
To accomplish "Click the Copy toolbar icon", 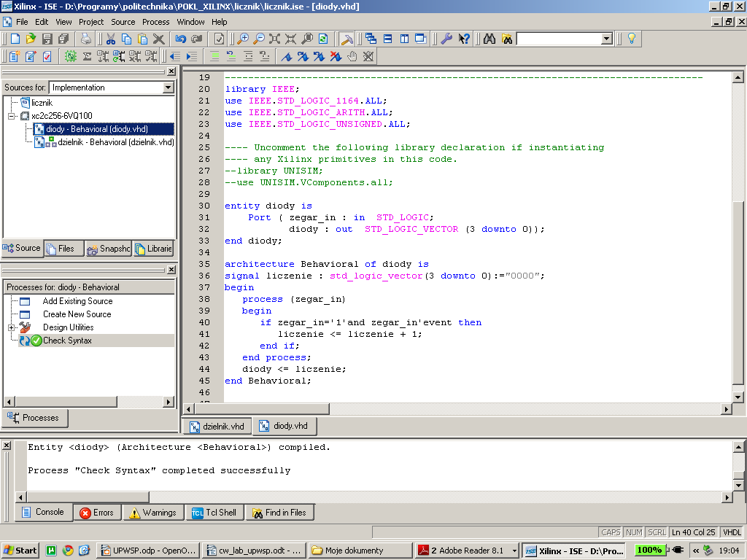I will click(126, 39).
